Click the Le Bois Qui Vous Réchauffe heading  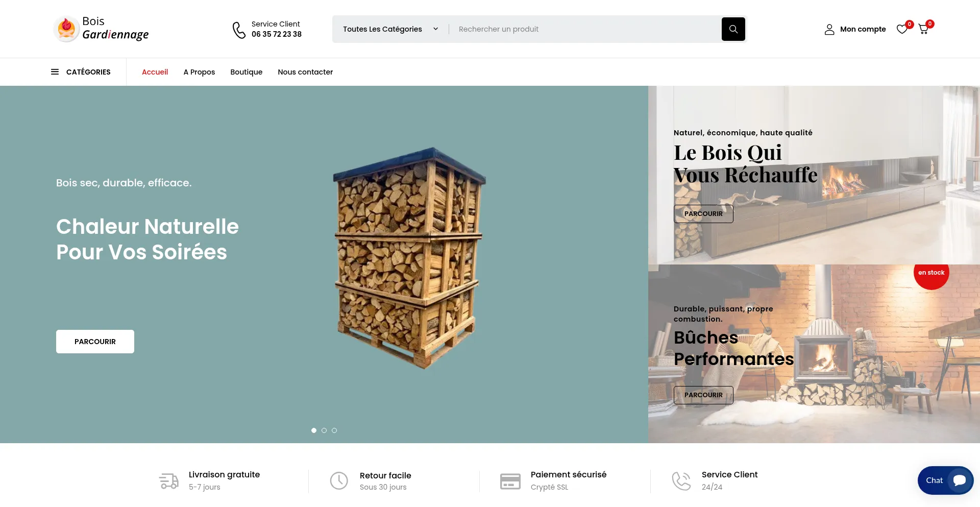[x=745, y=164]
